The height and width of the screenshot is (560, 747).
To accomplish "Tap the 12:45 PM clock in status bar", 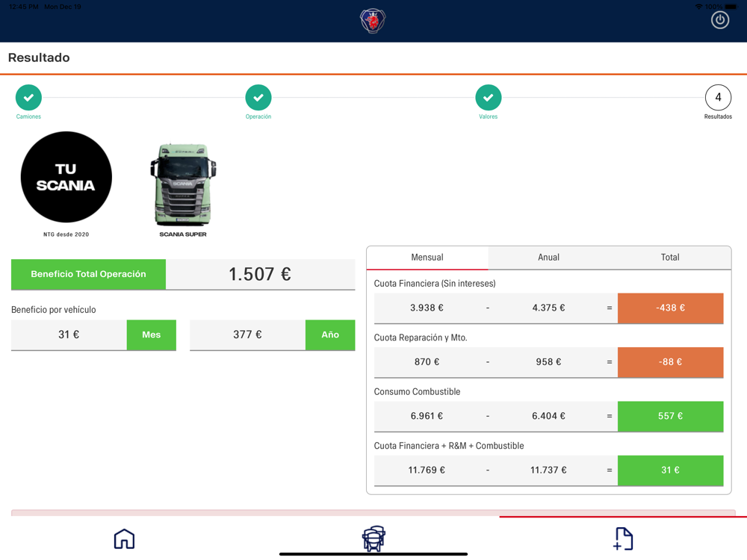I will point(24,7).
